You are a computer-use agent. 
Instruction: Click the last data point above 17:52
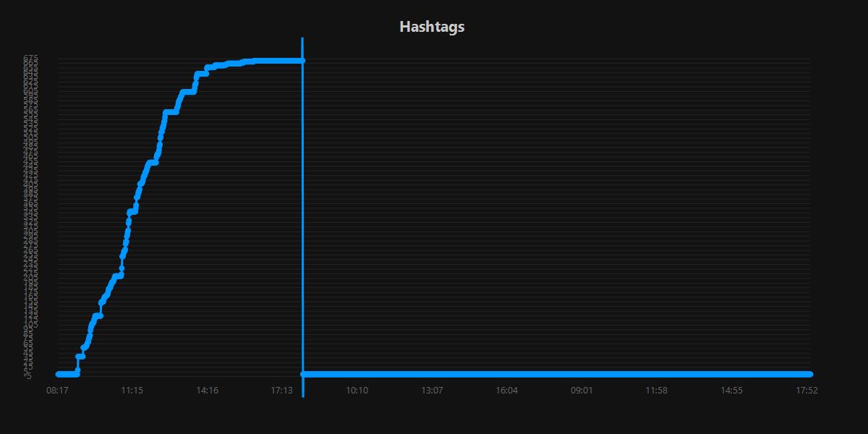[809, 374]
